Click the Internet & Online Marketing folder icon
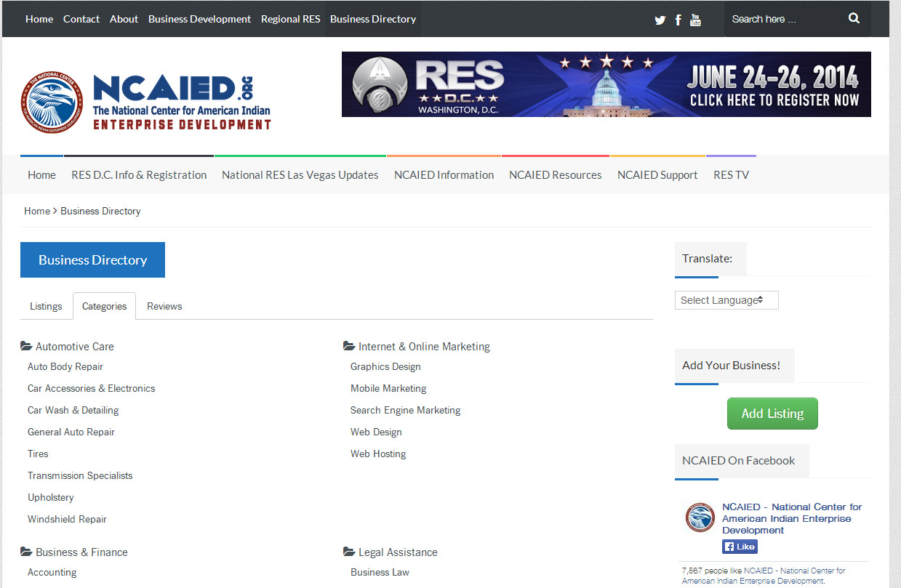Image resolution: width=901 pixels, height=588 pixels. [x=349, y=347]
